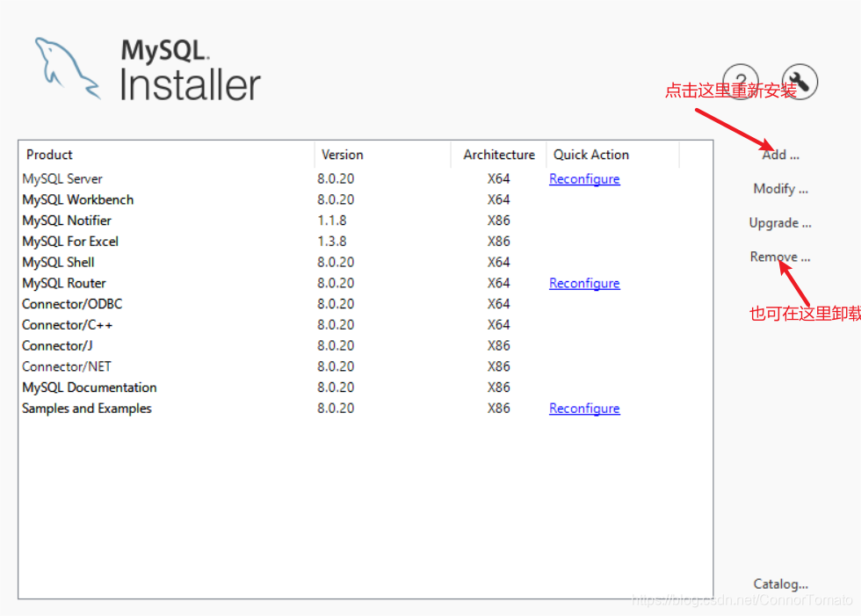Click X86 architecture of Connector/NET
This screenshot has width=861, height=616.
(499, 366)
